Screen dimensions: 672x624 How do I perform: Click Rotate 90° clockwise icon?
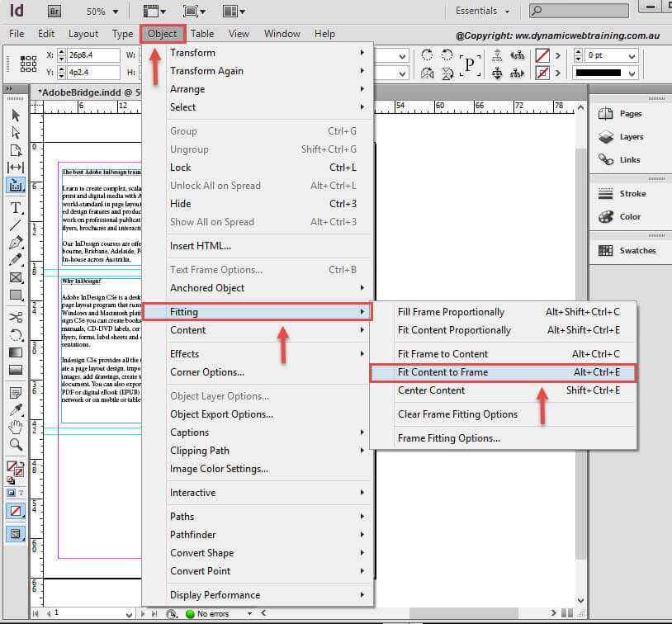pos(427,54)
